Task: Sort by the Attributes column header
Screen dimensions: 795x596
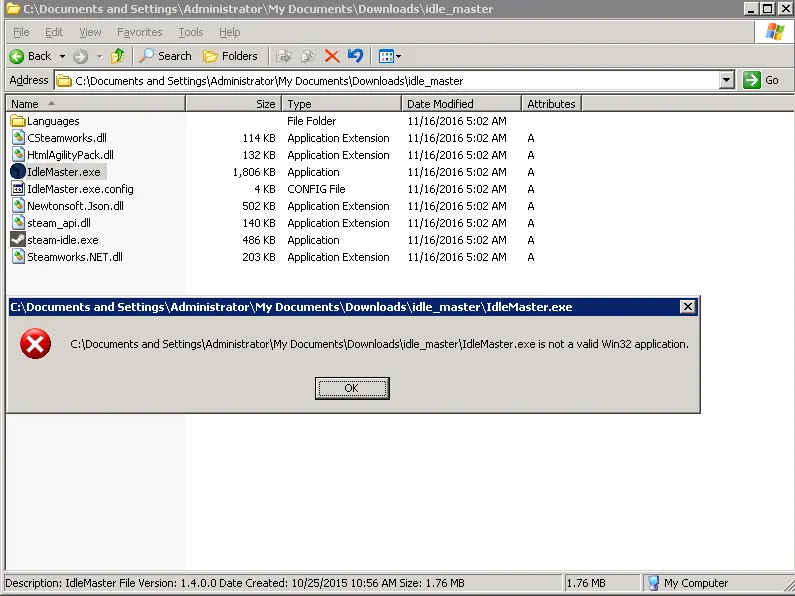Action: 551,104
